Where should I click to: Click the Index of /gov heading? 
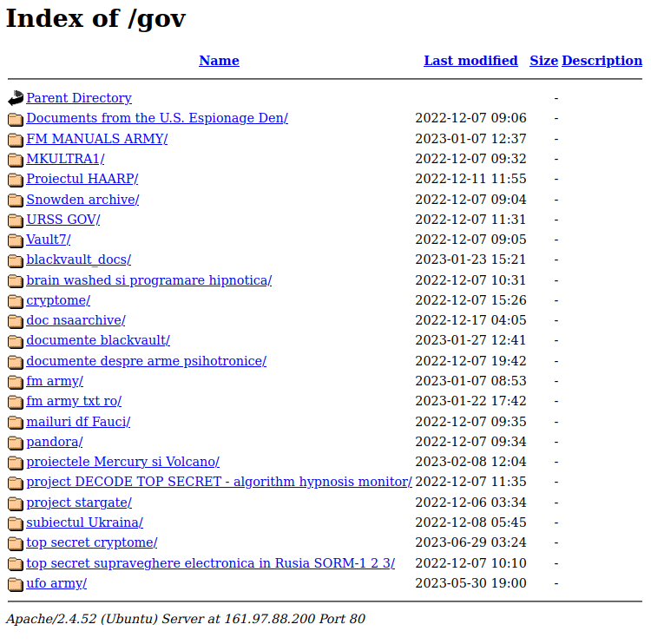click(95, 19)
